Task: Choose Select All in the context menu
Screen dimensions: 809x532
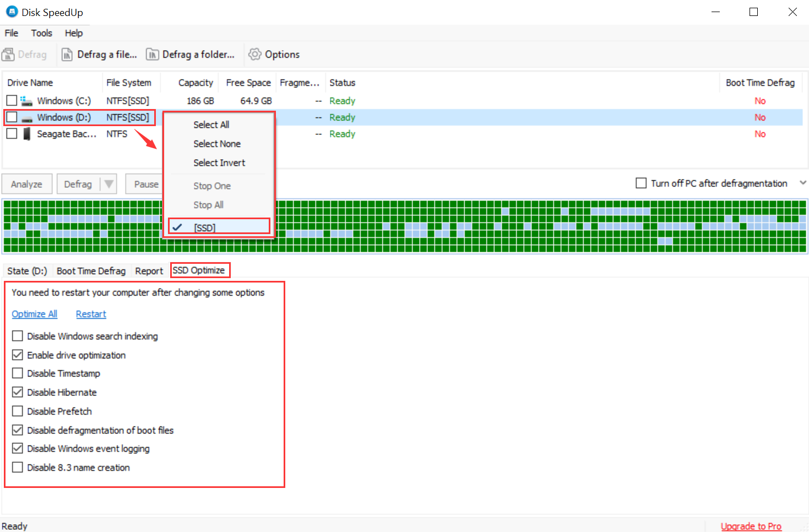Action: (x=211, y=124)
